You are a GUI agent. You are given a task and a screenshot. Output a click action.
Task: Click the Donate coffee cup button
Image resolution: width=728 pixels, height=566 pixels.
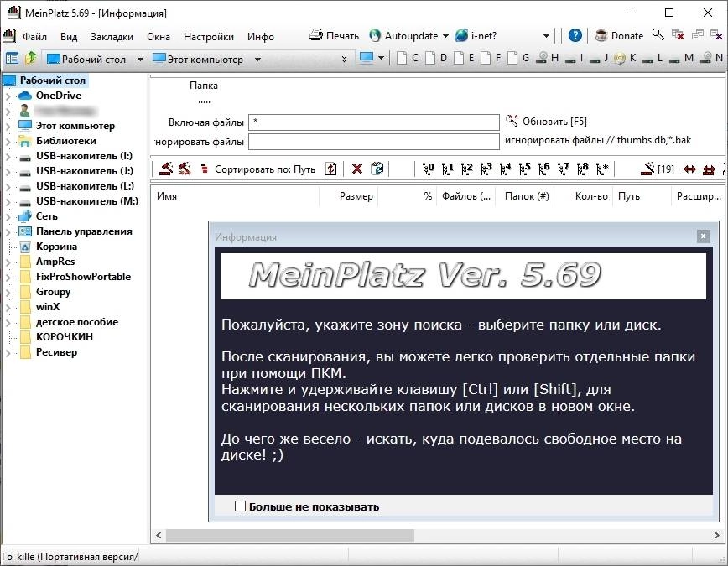(619, 36)
